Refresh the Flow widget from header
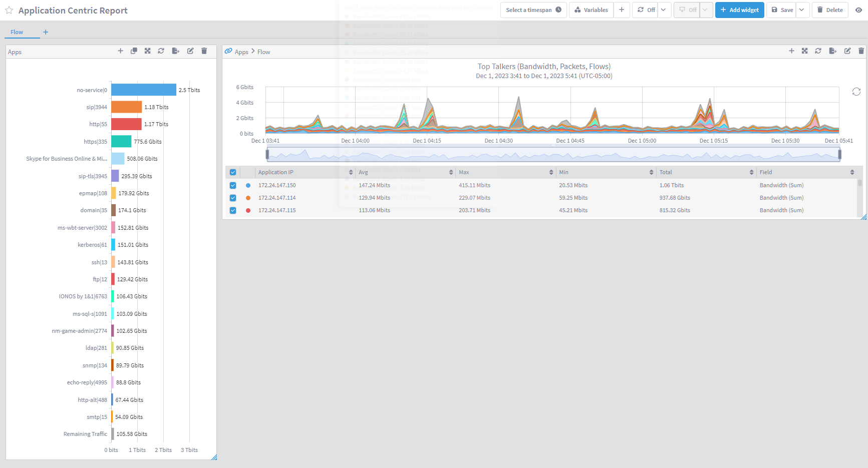The height and width of the screenshot is (468, 868). [818, 51]
